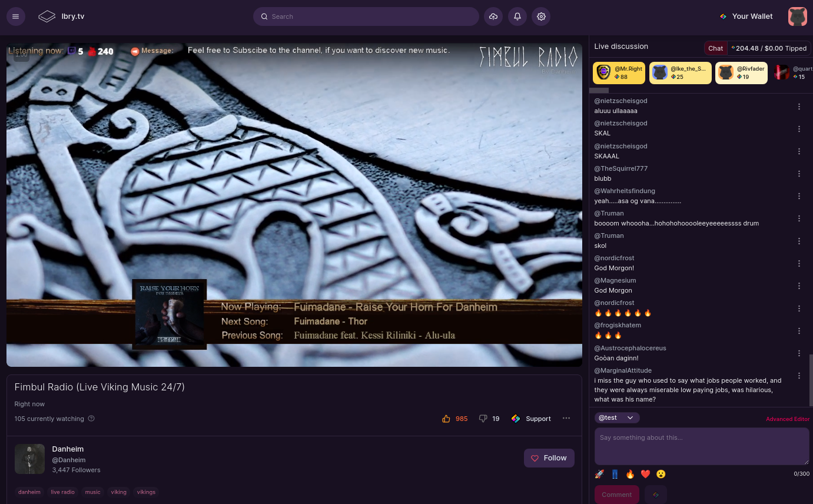Image resolution: width=813 pixels, height=504 pixels.
Task: Click the Danheim channel avatar thumbnail
Action: 29,459
